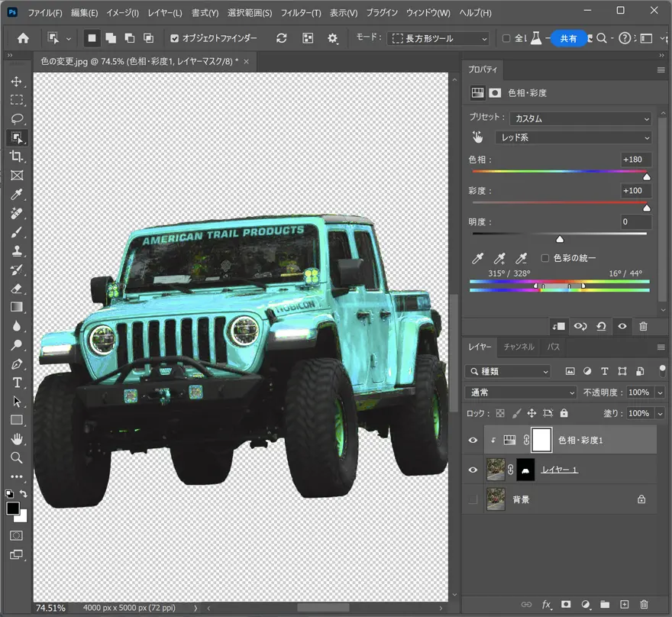Open the 選択範囲(S) menu
The image size is (672, 617).
[250, 13]
